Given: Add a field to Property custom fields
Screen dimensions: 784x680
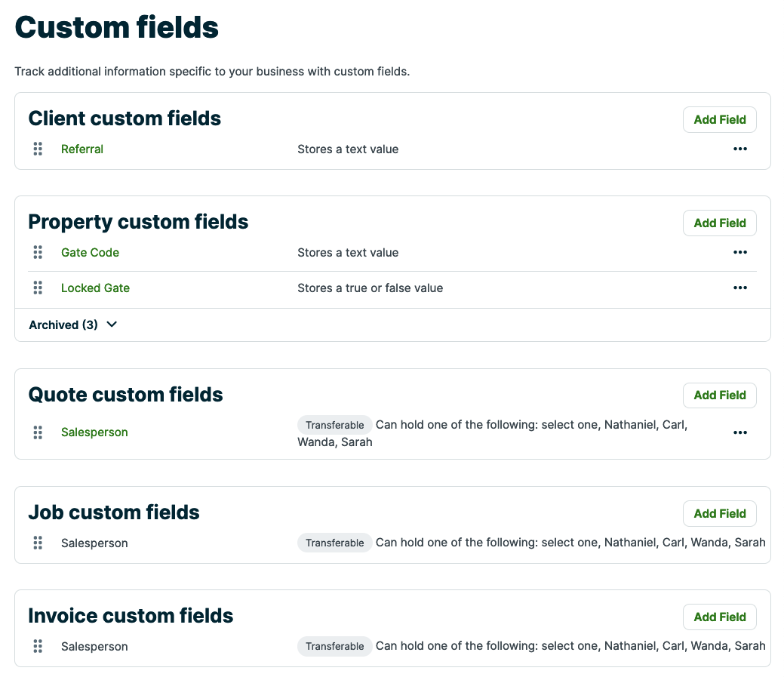Looking at the screenshot, I should 719,223.
